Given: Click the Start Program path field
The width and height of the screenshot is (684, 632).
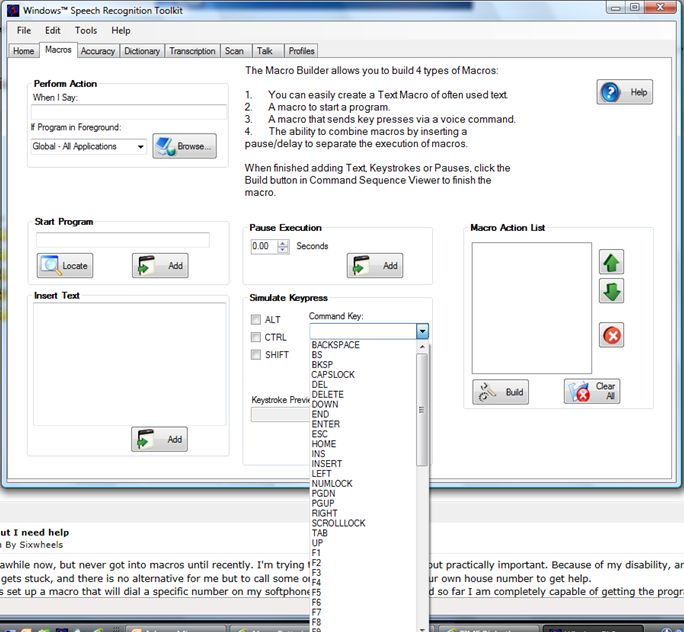Looking at the screenshot, I should pos(123,240).
